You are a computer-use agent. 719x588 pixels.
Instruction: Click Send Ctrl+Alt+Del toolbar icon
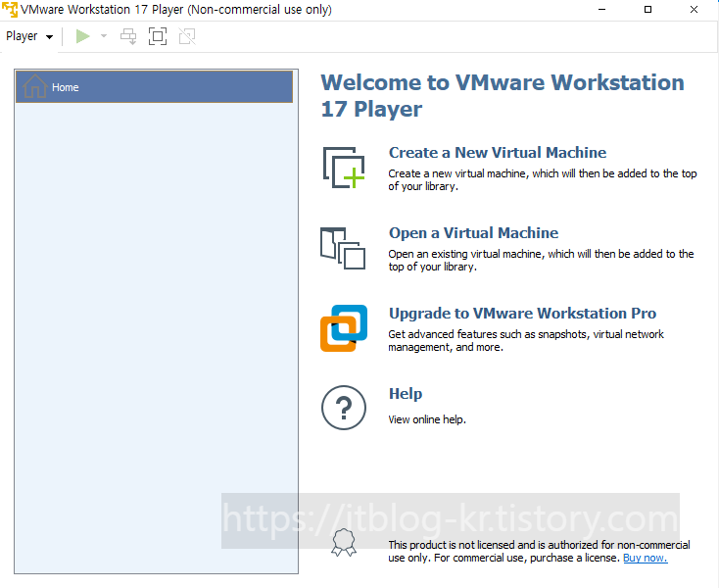click(128, 36)
